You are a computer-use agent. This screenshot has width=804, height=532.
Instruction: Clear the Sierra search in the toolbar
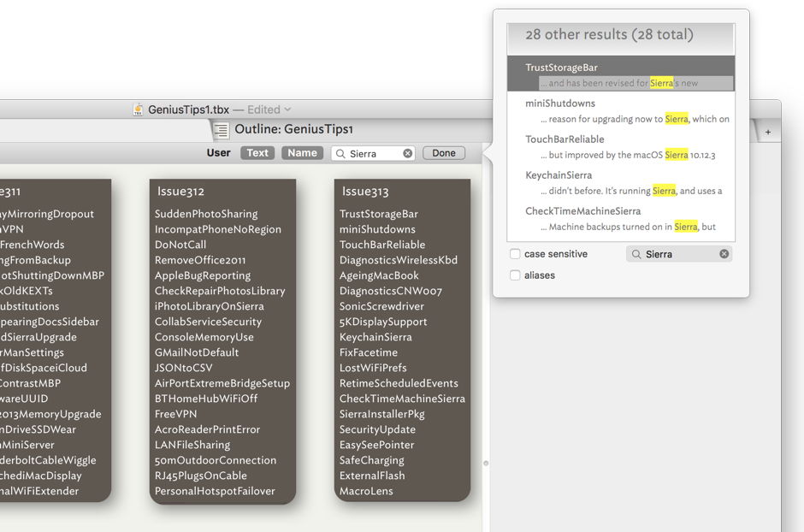[x=408, y=154]
